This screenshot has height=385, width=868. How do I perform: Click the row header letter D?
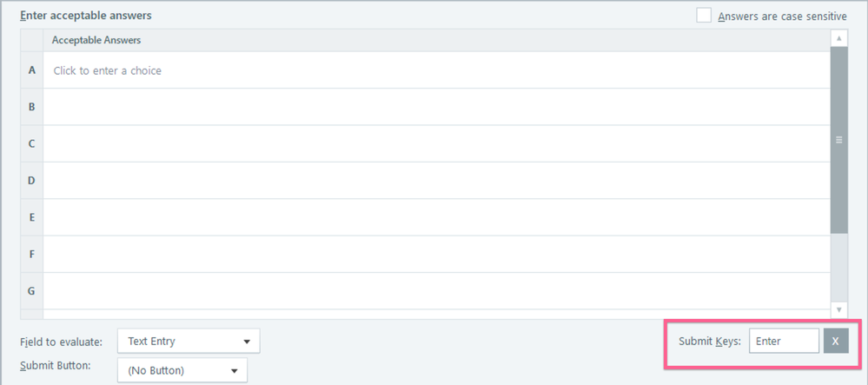[x=32, y=181]
